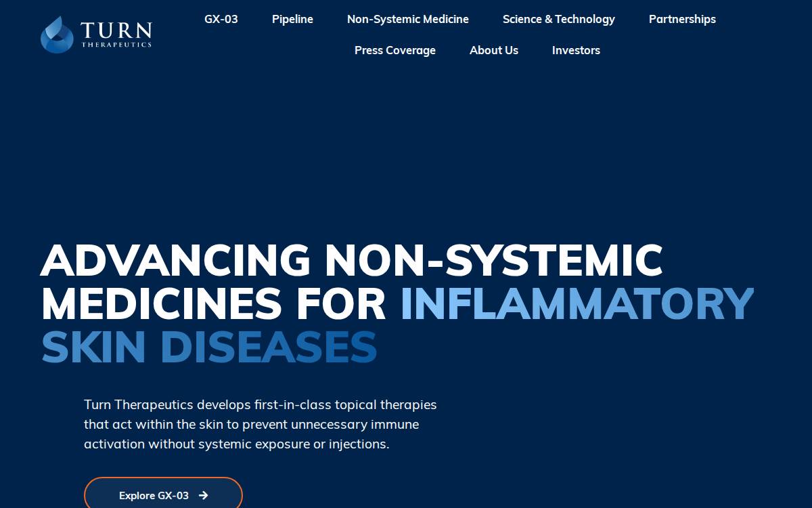812x508 pixels.
Task: Click the paragraph starting 'Turn Therapeutics develops'
Action: tap(261, 425)
